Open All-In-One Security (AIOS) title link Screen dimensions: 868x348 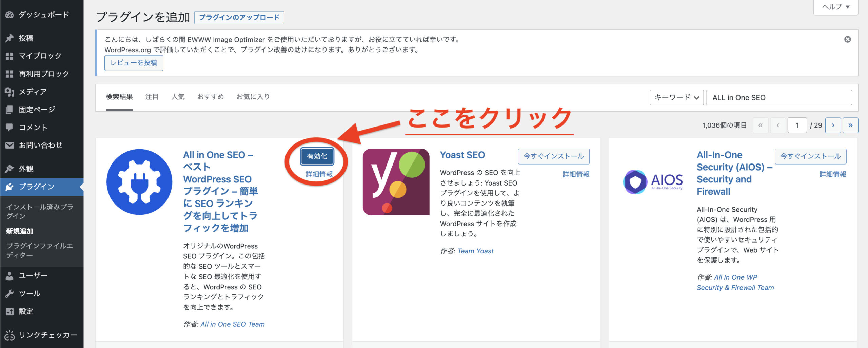click(x=734, y=173)
